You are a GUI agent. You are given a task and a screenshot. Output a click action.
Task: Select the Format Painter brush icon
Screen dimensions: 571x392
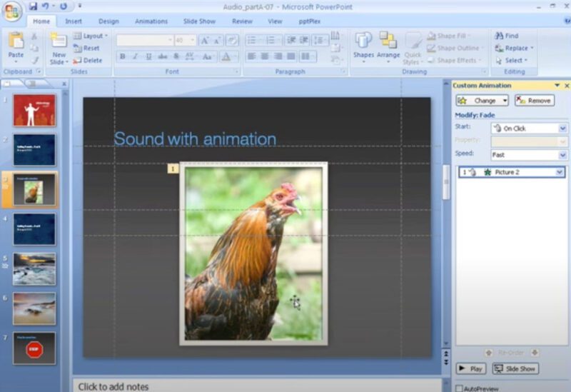click(x=34, y=60)
